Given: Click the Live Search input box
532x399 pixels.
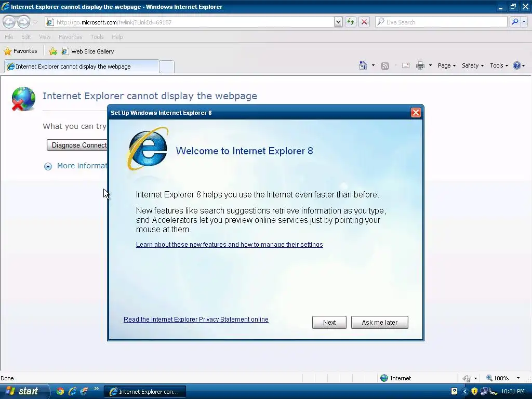Looking at the screenshot, I should click(x=441, y=22).
